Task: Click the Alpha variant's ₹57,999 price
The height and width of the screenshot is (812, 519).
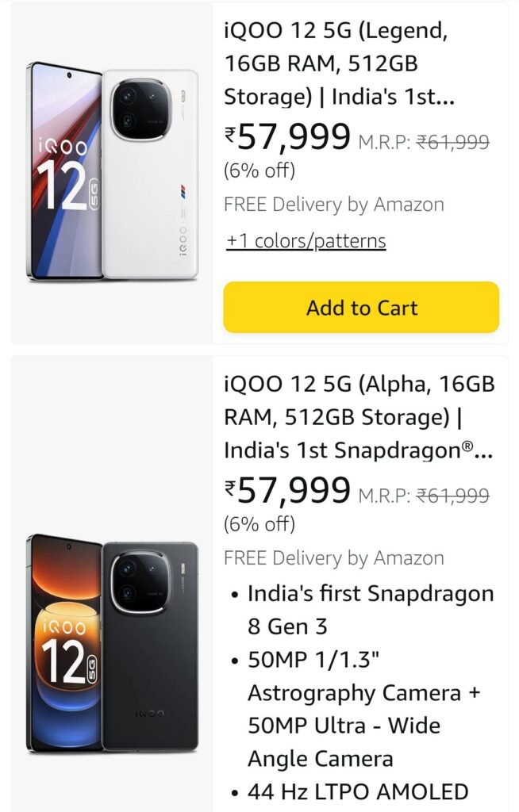Action: click(287, 490)
